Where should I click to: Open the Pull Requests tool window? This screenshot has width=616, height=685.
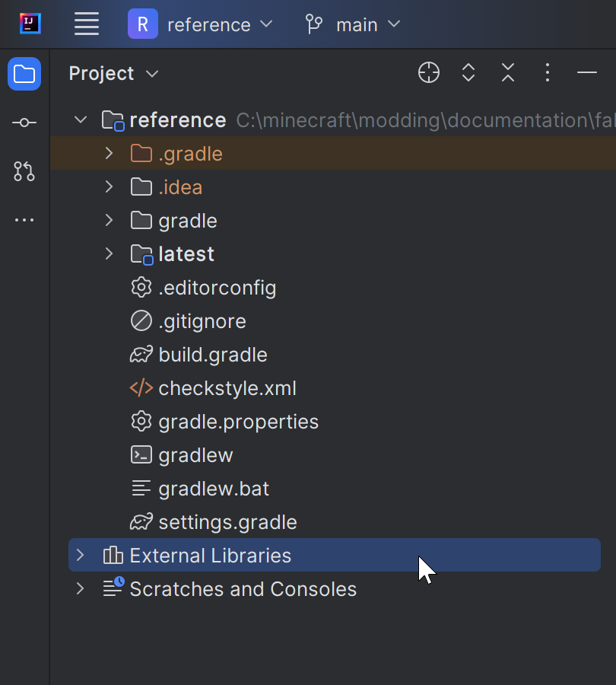(x=24, y=171)
